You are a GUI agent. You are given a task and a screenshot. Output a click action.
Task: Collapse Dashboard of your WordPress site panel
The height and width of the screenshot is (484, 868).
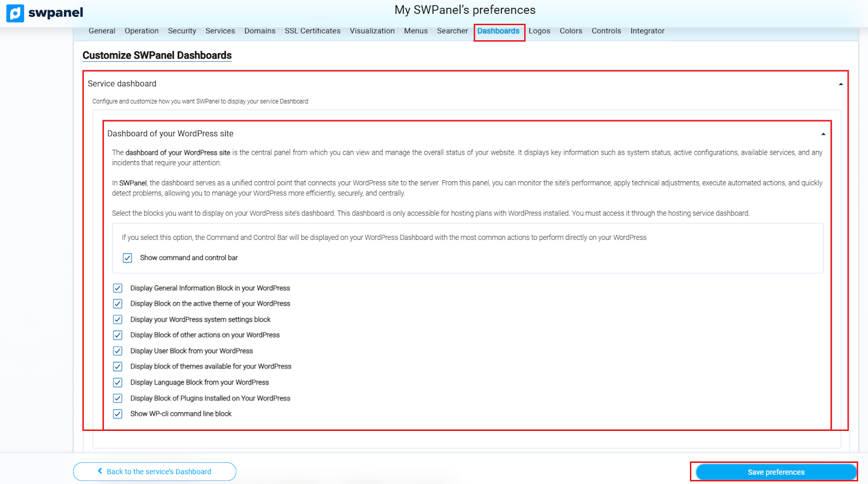823,134
